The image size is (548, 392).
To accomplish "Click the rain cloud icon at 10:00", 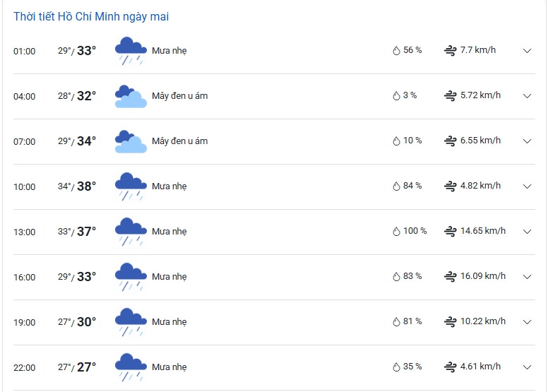I will [131, 186].
